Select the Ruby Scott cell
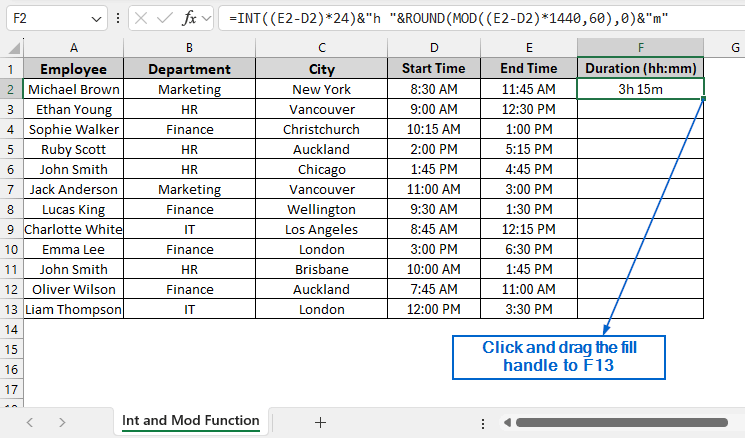This screenshot has width=745, height=438. tap(74, 149)
